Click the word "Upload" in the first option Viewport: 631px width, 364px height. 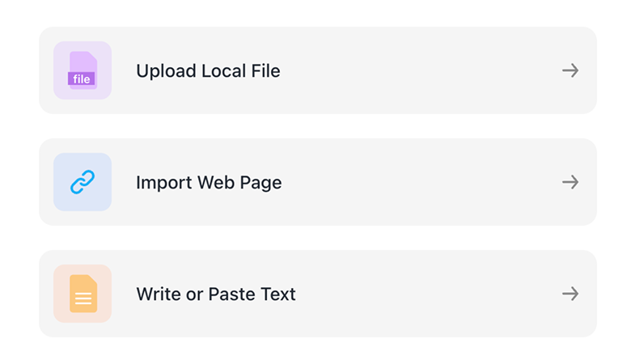[x=166, y=71]
